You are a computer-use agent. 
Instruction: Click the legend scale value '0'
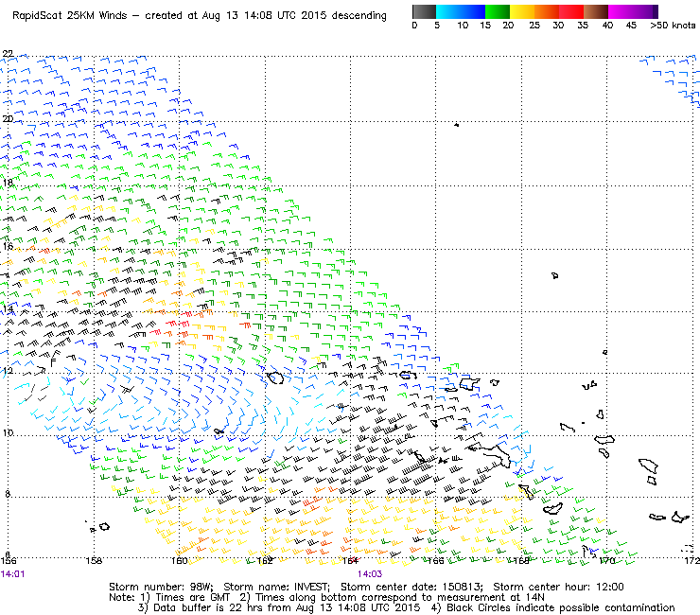[414, 26]
